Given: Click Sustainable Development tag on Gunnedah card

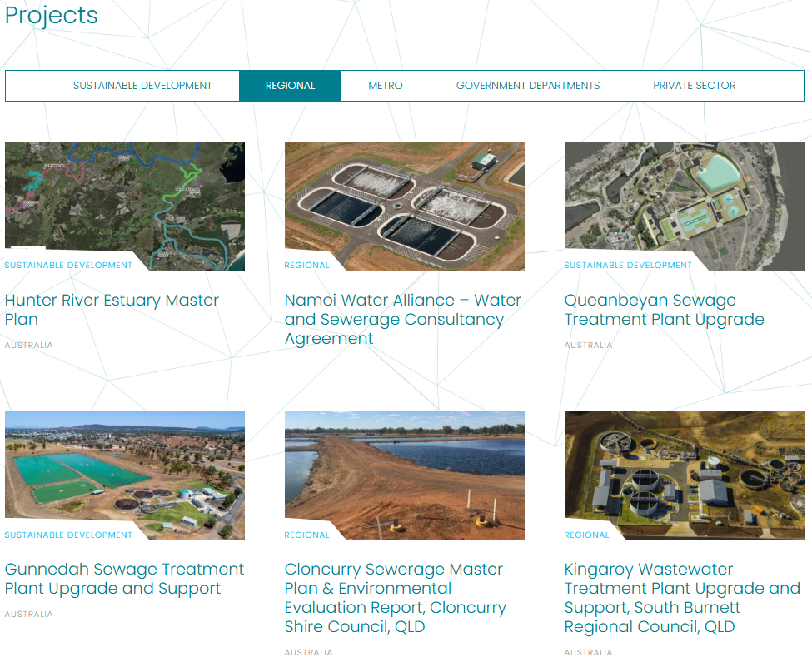Looking at the screenshot, I should point(68,535).
